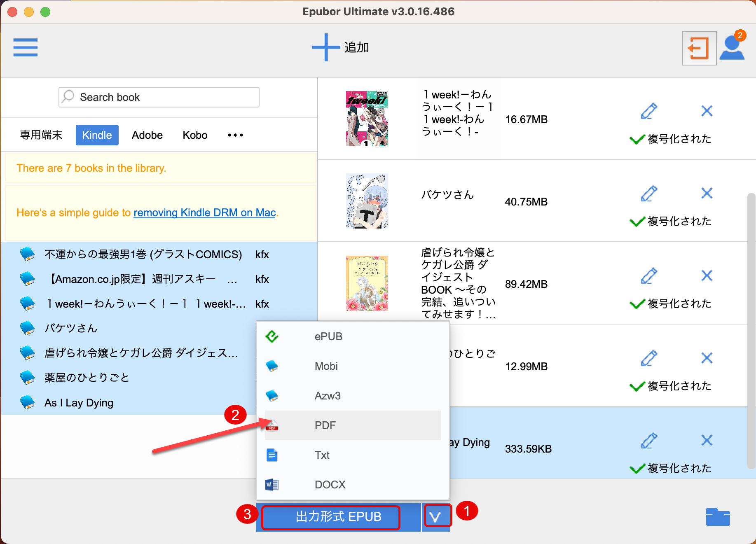Image resolution: width=756 pixels, height=544 pixels.
Task: Select 1 week!ーわんうぃーく in library list
Action: (x=159, y=304)
